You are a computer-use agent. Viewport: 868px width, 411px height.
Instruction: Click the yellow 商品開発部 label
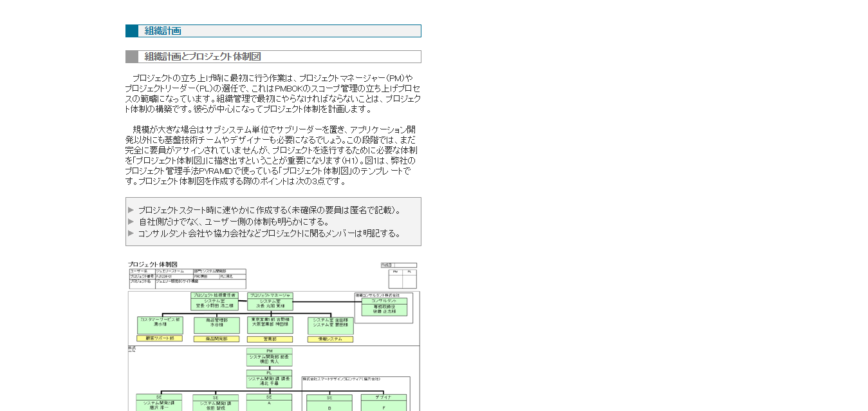coord(216,339)
